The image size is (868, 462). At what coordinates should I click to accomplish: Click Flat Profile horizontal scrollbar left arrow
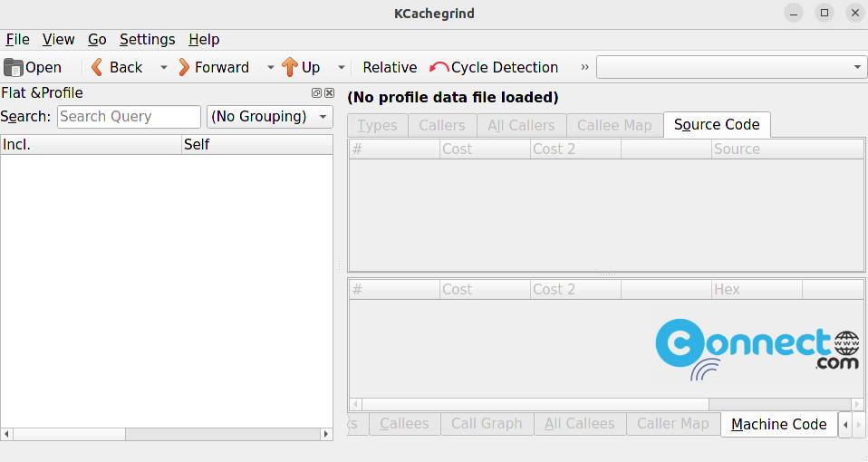[6, 434]
